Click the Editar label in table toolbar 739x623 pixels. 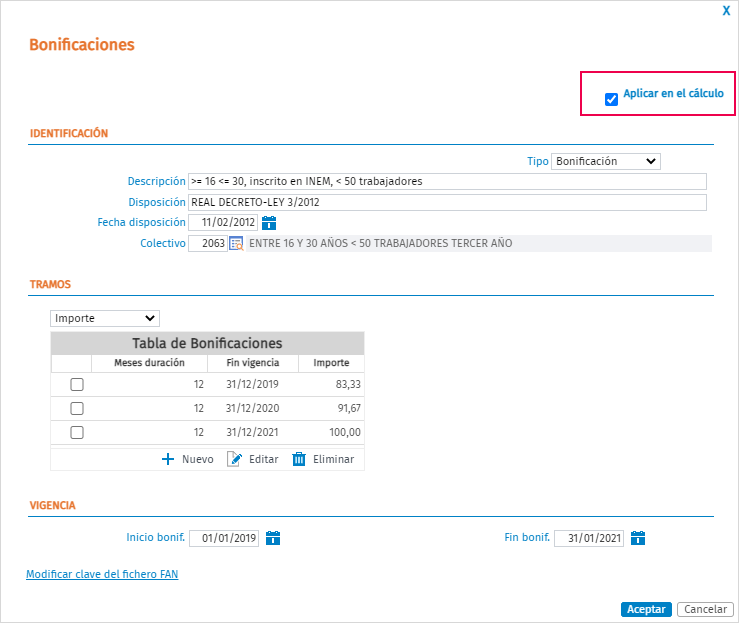pyautogui.click(x=263, y=459)
